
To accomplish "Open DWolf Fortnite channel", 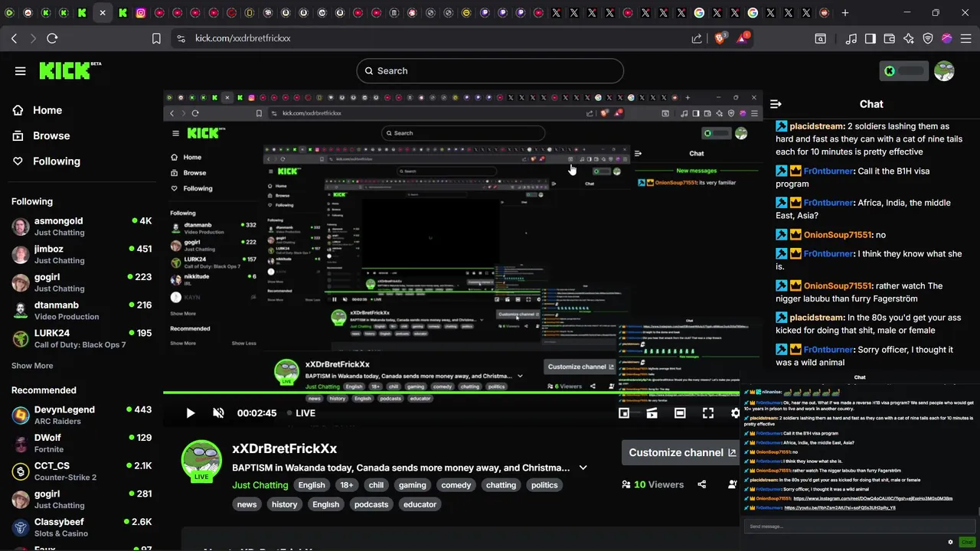I will pyautogui.click(x=81, y=443).
